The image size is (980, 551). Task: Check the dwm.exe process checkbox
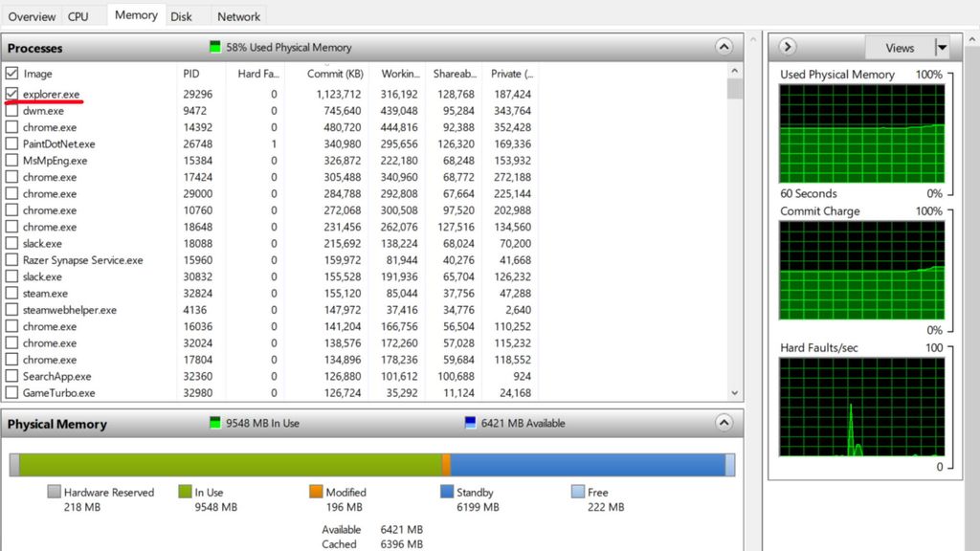[x=13, y=110]
